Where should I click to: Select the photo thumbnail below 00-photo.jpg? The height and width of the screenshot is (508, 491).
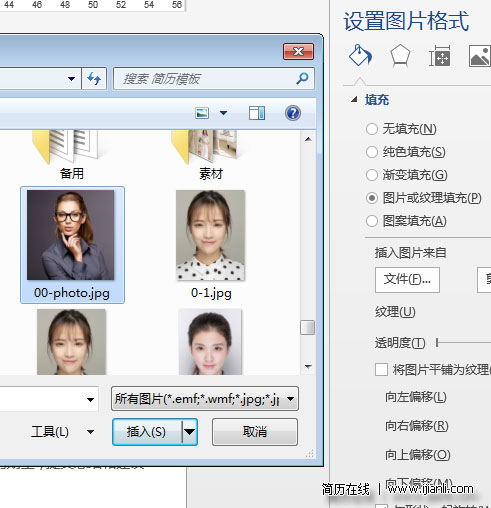tap(71, 341)
